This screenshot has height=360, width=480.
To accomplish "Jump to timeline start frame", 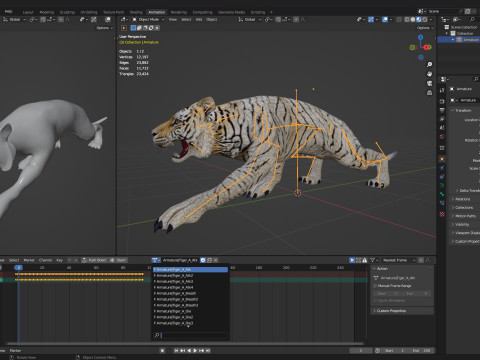I will click(176, 350).
